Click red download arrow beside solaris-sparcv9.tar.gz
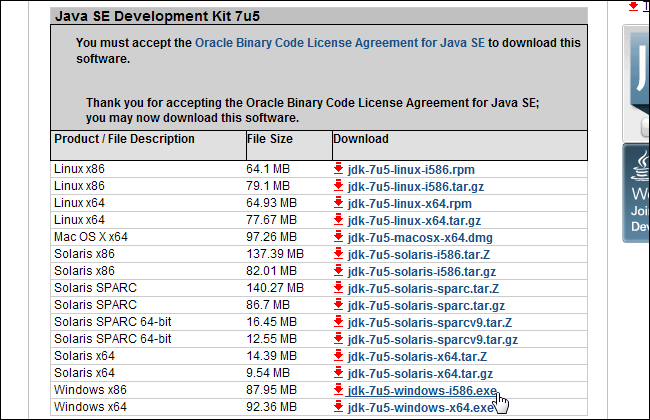This screenshot has width=650, height=420. (x=339, y=338)
